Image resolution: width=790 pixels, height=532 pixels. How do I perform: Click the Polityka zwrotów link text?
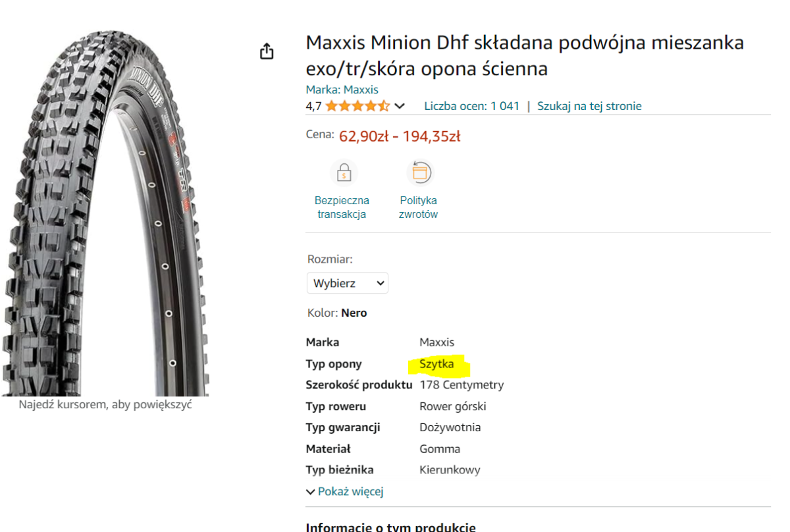coord(418,207)
